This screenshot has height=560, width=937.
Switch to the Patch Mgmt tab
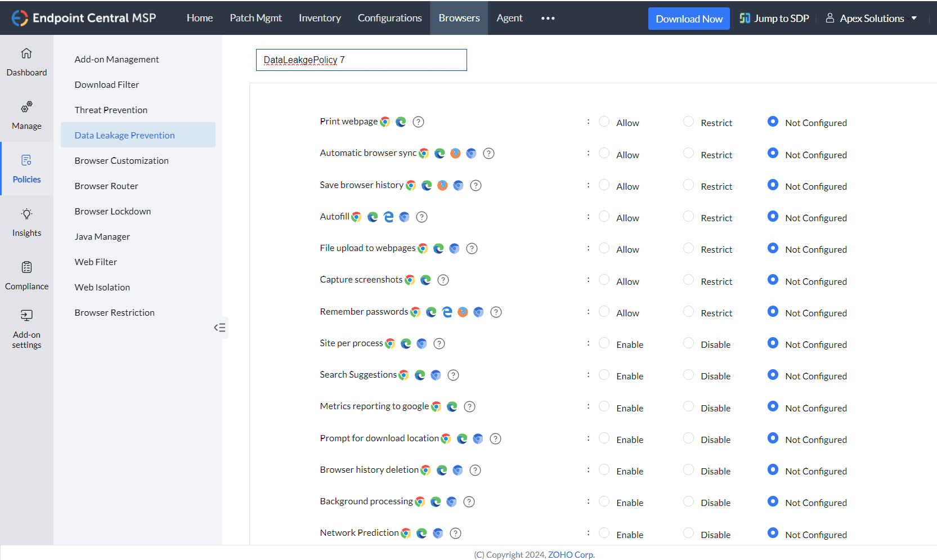click(255, 18)
